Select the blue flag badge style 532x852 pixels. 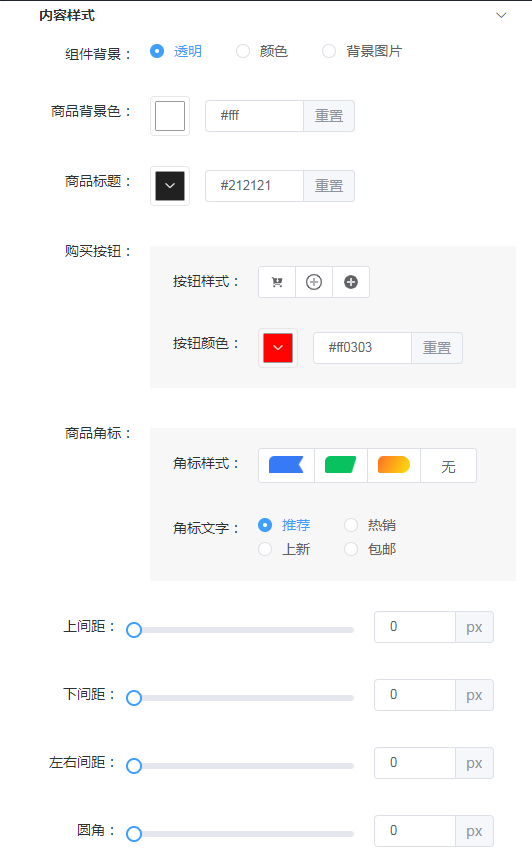pos(286,465)
